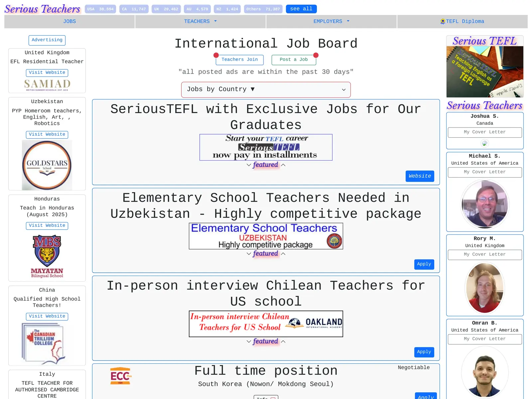532x399 pixels.
Task: Select the Others 71,387 badge
Action: coord(263,9)
